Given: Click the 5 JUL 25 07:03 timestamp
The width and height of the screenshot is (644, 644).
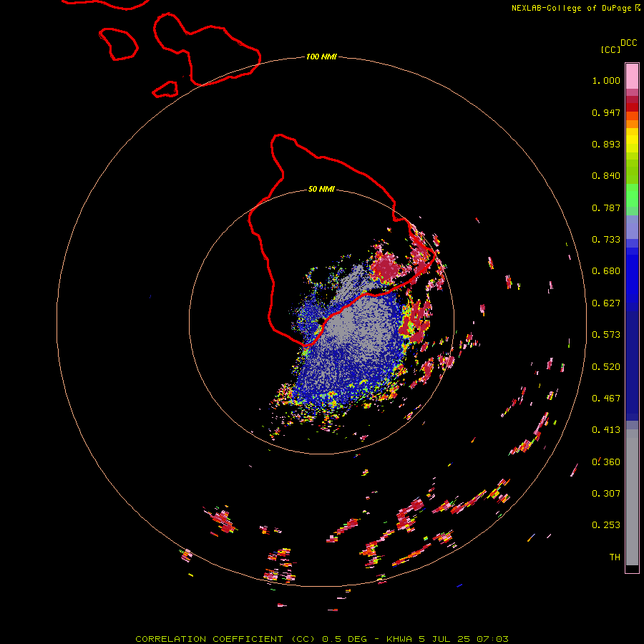Looking at the screenshot, I should (x=465, y=639).
